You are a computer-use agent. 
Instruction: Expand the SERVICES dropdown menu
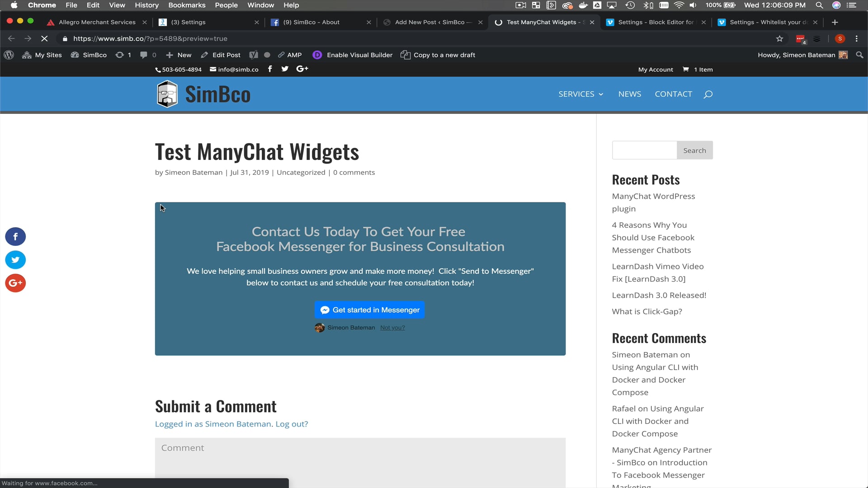581,94
